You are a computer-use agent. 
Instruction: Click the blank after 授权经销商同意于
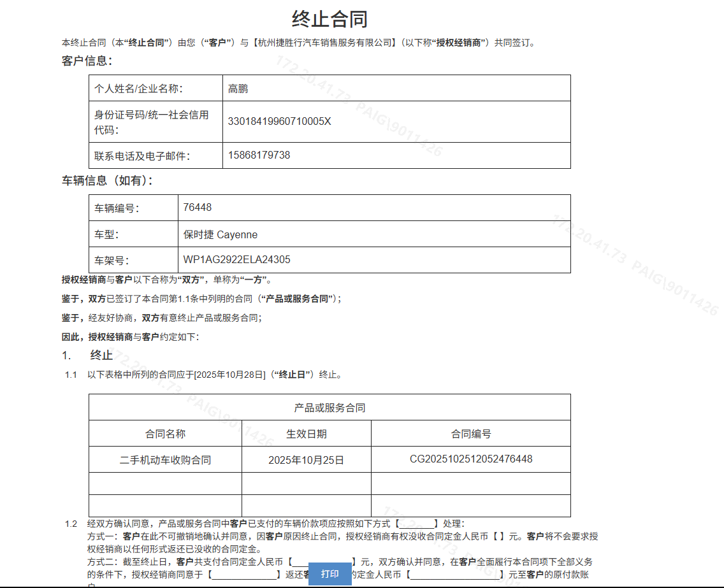pos(245,575)
